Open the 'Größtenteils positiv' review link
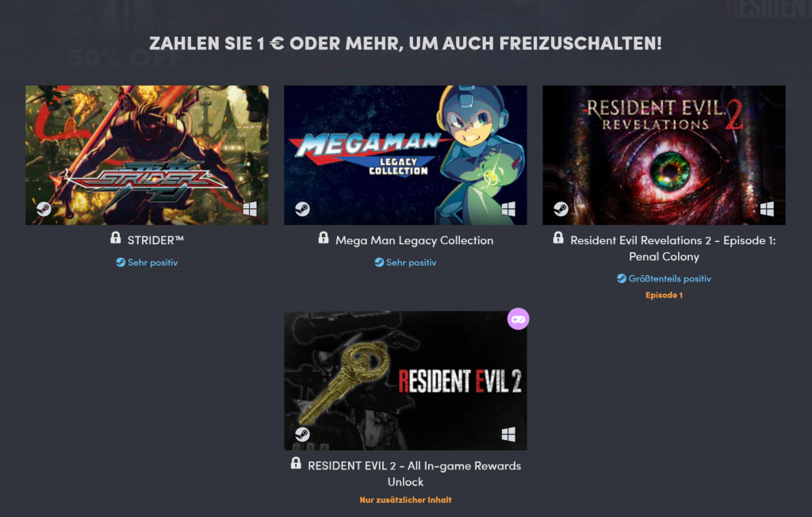The image size is (812, 517). pyautogui.click(x=664, y=278)
